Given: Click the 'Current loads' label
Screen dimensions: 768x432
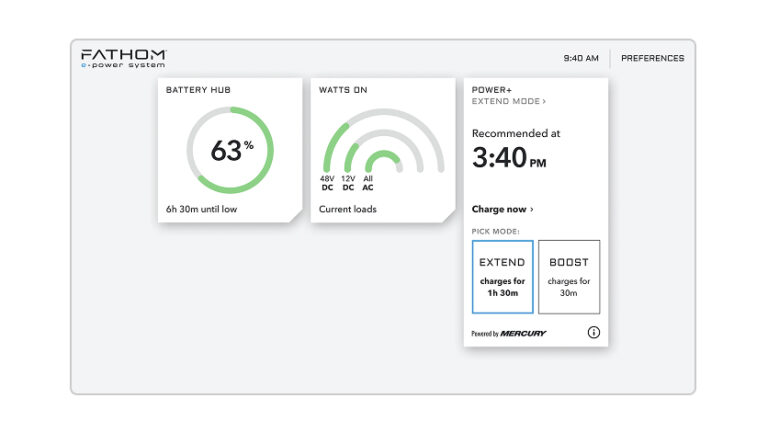Looking at the screenshot, I should 347,210.
